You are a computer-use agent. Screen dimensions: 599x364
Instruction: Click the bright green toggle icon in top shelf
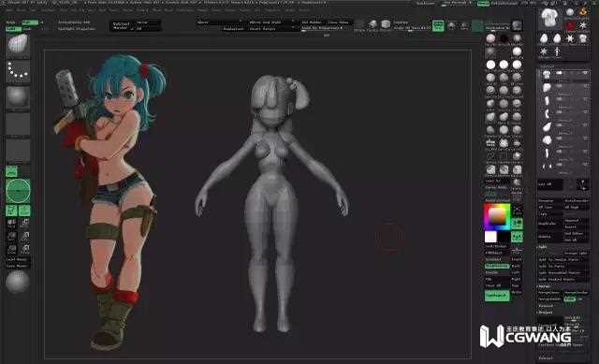pyautogui.click(x=438, y=25)
